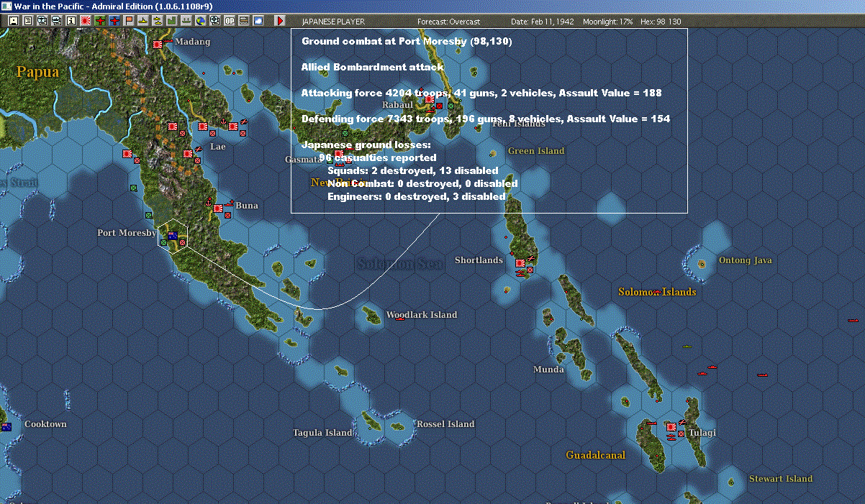Click 'JAPANESE PLAYER' in the status bar
The height and width of the screenshot is (504, 865).
pyautogui.click(x=332, y=22)
